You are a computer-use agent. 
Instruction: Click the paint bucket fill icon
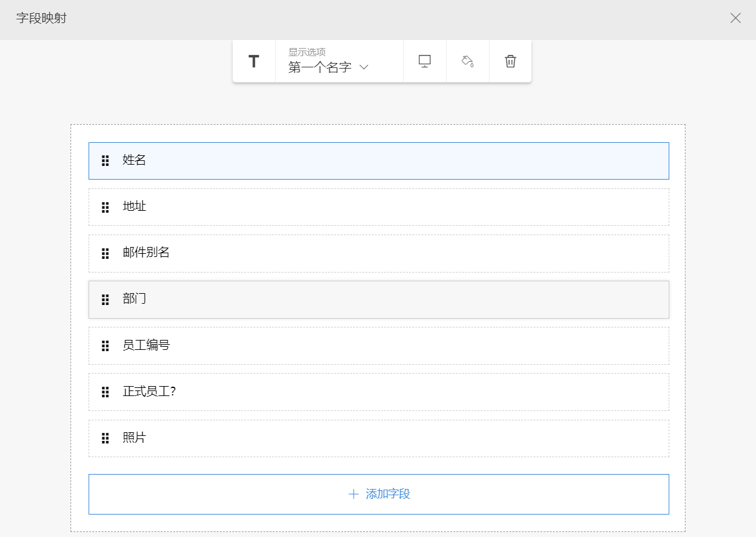tap(468, 61)
